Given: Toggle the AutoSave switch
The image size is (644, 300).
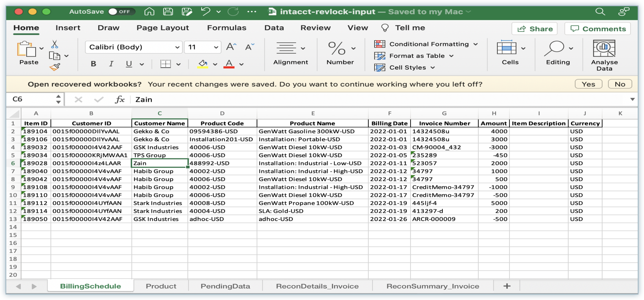Looking at the screenshot, I should tap(122, 12).
